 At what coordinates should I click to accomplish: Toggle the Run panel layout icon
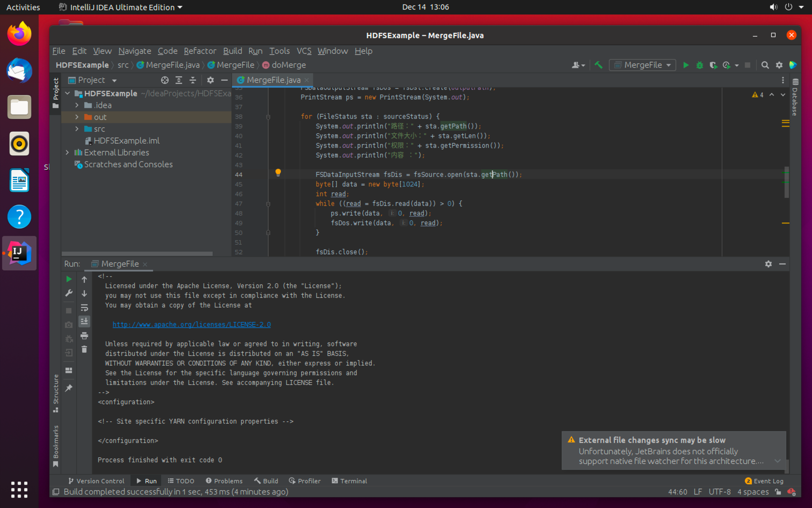point(69,370)
